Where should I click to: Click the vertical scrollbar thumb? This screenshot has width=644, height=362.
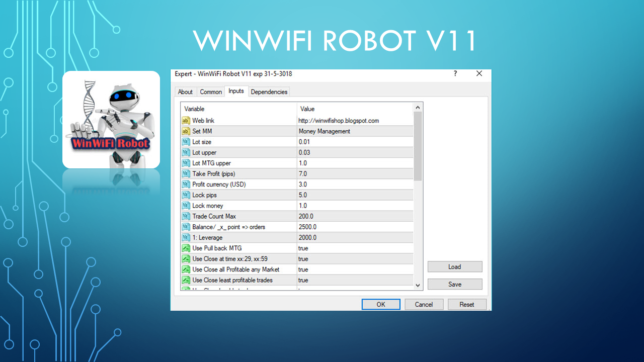tap(418, 146)
